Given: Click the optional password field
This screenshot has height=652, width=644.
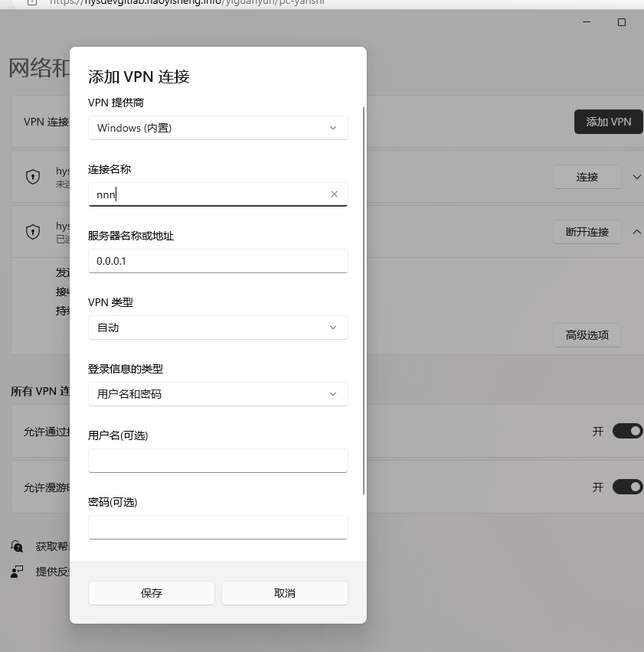Looking at the screenshot, I should pos(218,526).
